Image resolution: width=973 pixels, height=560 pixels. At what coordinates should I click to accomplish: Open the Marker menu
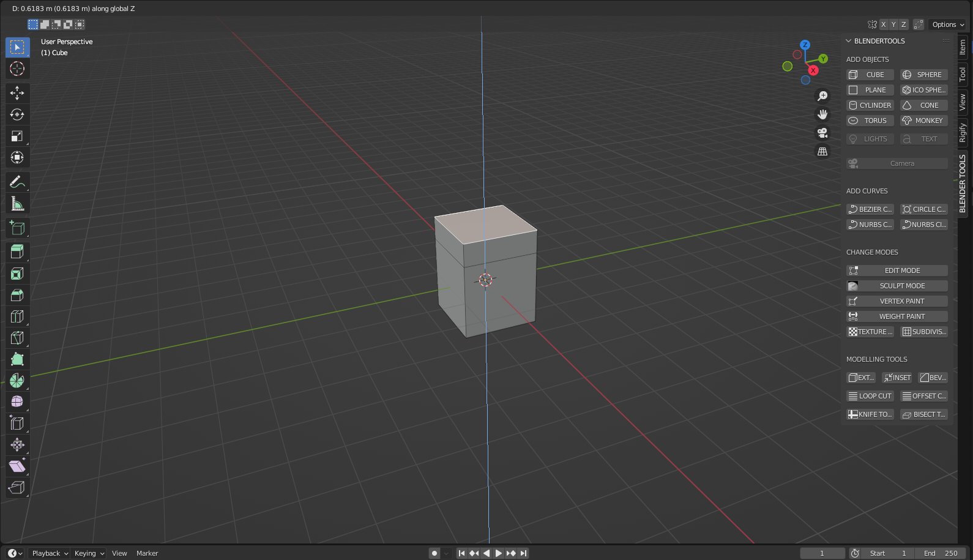point(147,553)
